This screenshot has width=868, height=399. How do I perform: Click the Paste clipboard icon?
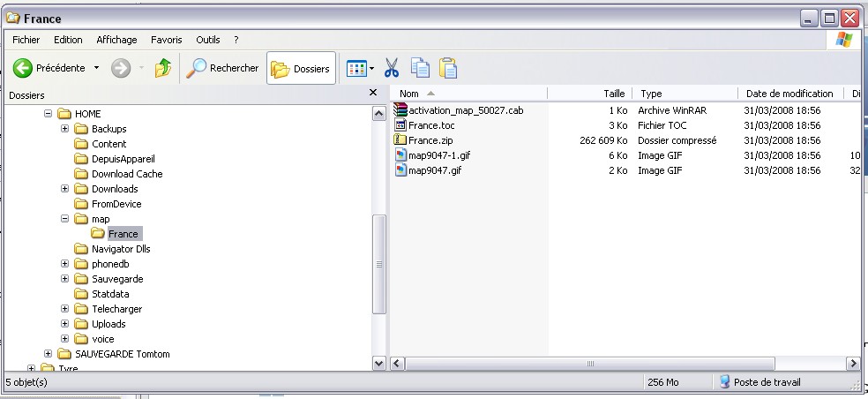[448, 68]
